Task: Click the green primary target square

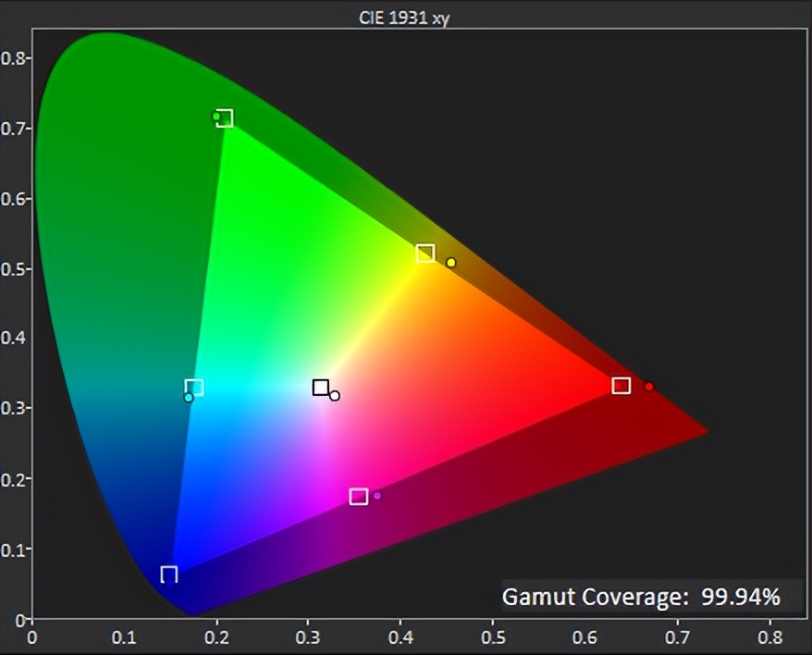Action: tap(224, 117)
